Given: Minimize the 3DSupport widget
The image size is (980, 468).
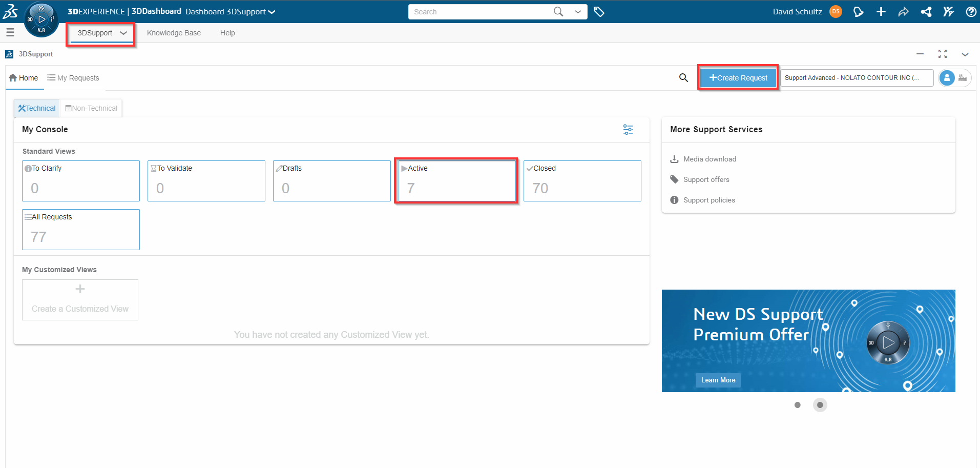Looking at the screenshot, I should point(920,54).
